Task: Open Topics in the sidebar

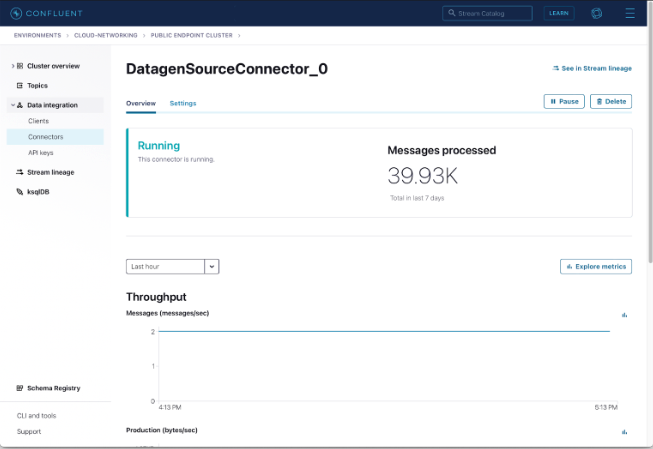Action: point(37,85)
